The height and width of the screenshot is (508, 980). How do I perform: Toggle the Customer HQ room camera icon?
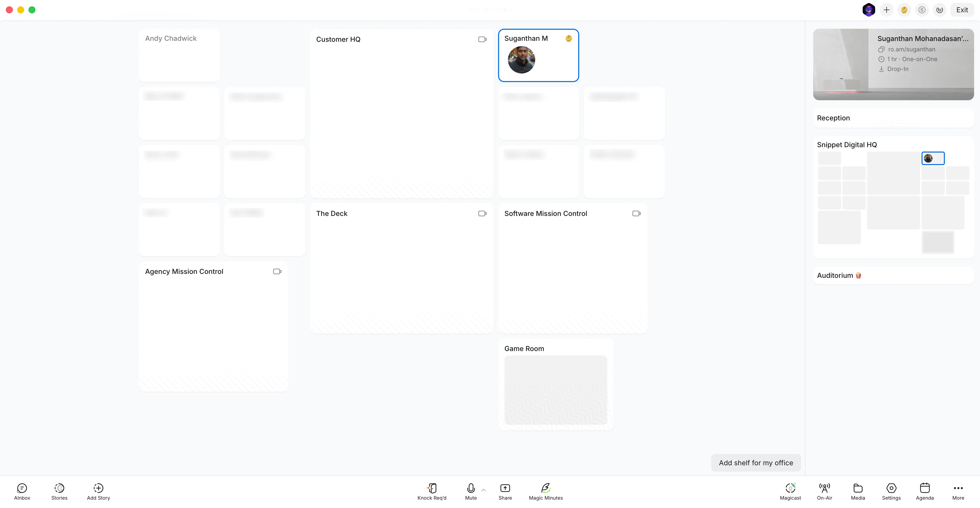(x=482, y=39)
